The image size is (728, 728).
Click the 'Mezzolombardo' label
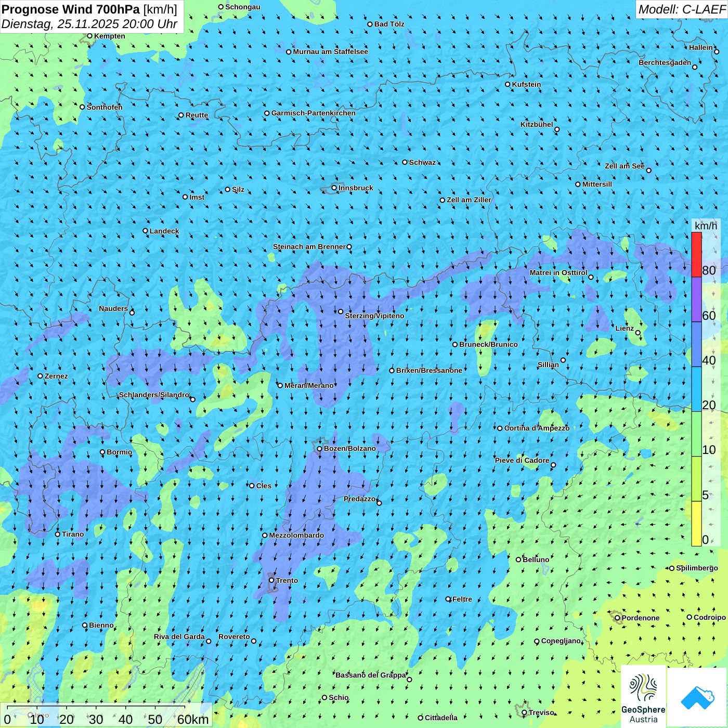296,535
